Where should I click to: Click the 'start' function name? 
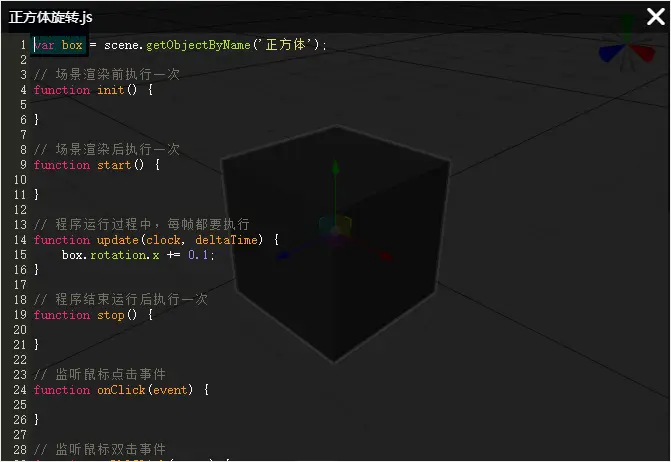113,165
